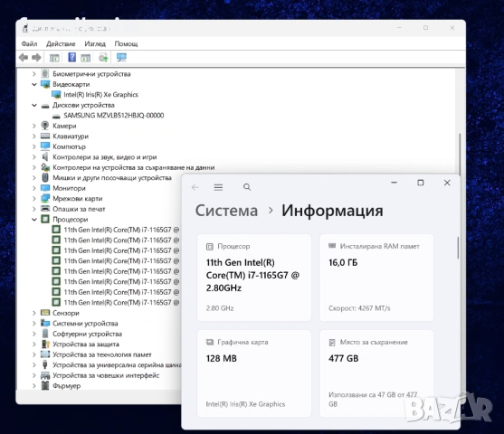The image size is (504, 434).
Task: Click the speaker icon for sound controllers
Action: point(45,156)
